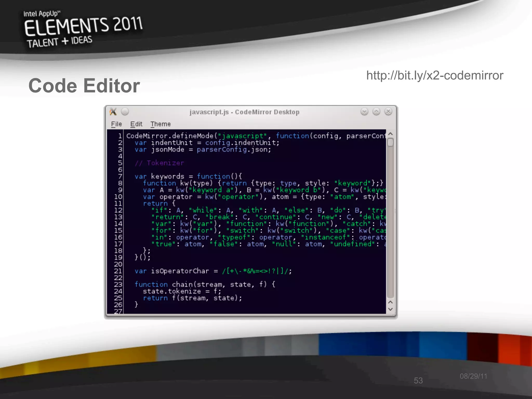Viewport: 532px width, 399px height.
Task: Open the File menu
Action: click(116, 124)
